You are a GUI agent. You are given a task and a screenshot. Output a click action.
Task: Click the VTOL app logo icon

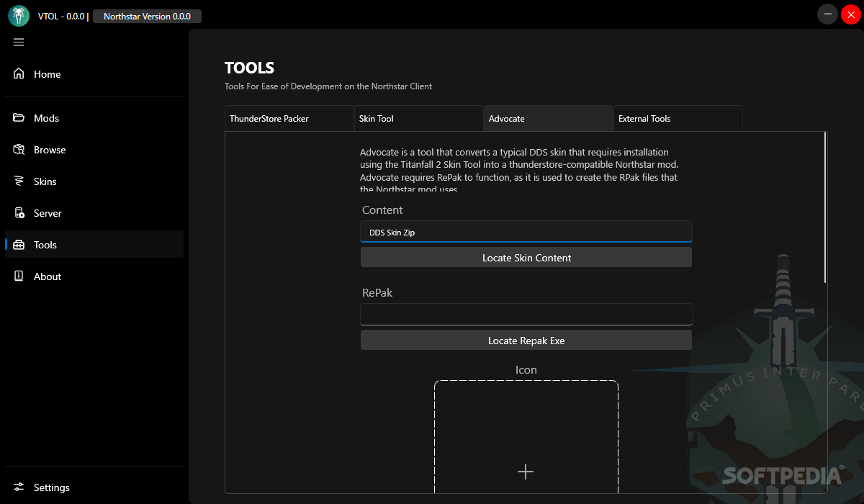point(19,15)
